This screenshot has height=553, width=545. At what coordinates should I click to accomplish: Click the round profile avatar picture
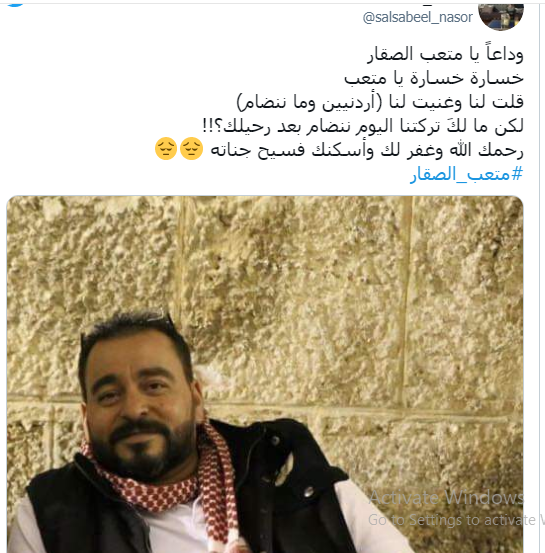point(501,17)
